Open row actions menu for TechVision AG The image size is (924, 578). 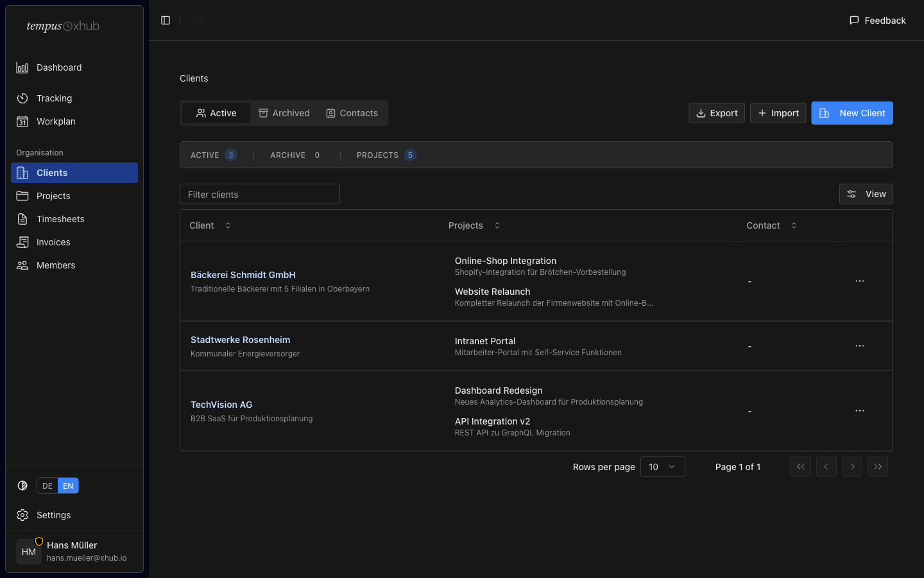pyautogui.click(x=859, y=411)
